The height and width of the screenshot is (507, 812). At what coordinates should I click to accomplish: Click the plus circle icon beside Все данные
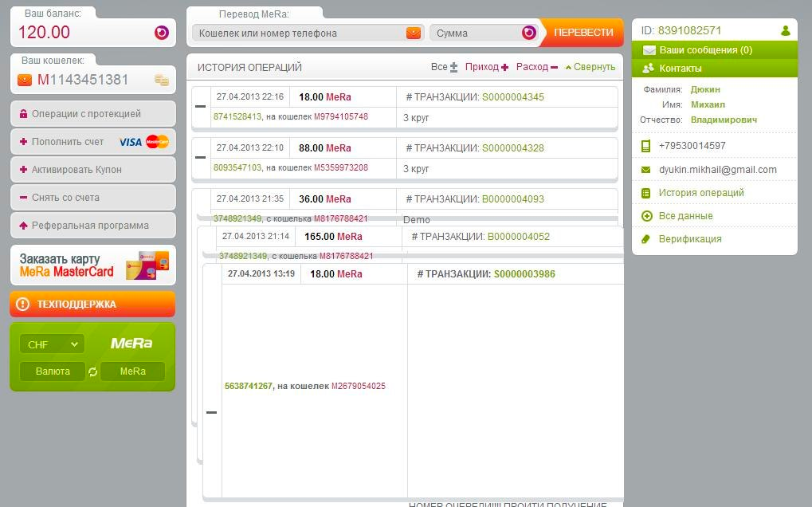pos(647,216)
